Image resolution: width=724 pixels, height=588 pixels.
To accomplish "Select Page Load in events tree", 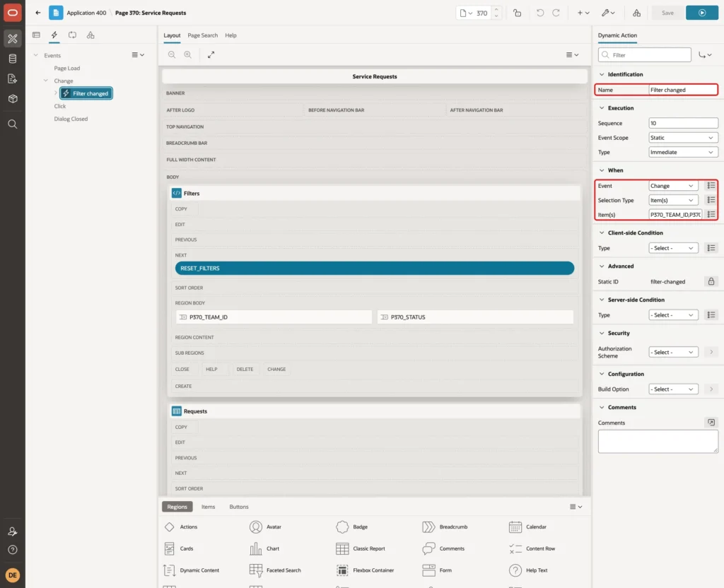I will pyautogui.click(x=67, y=68).
